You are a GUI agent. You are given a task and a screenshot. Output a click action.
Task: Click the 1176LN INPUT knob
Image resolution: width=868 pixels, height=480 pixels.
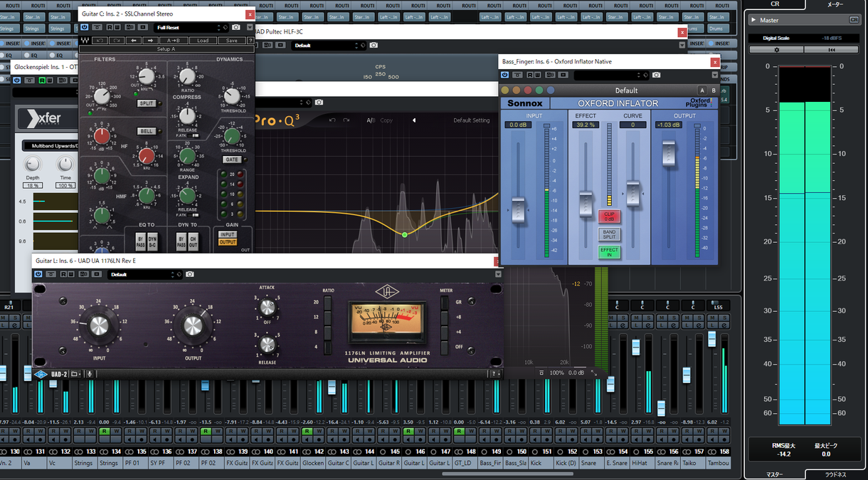click(99, 325)
